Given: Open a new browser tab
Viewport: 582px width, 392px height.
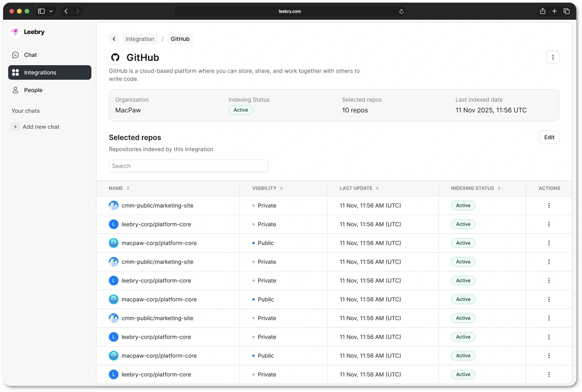Looking at the screenshot, I should pos(554,11).
